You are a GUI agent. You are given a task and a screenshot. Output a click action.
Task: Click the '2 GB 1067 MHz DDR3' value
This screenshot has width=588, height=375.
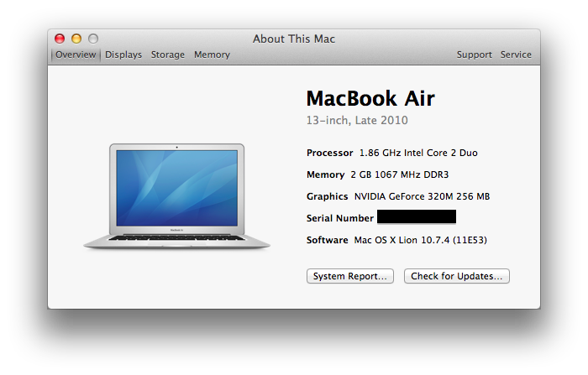tap(399, 174)
